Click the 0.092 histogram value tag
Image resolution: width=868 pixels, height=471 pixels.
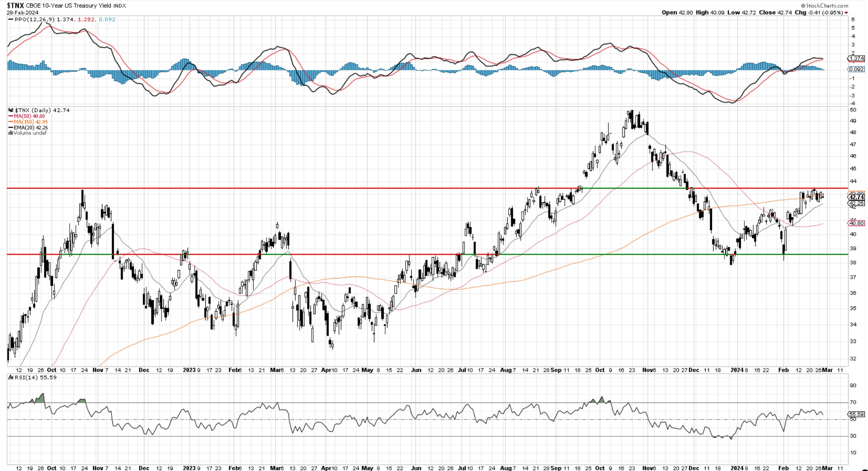857,69
